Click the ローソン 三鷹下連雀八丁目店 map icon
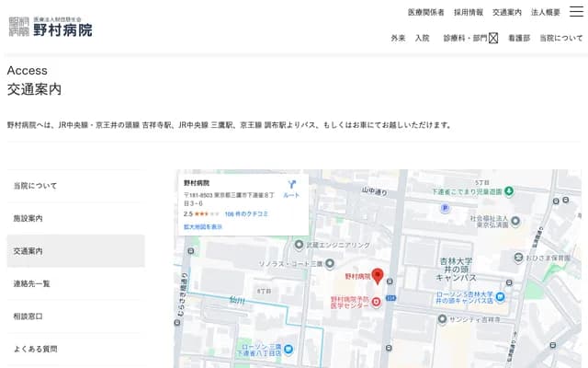This screenshot has width=588, height=368. (x=289, y=348)
